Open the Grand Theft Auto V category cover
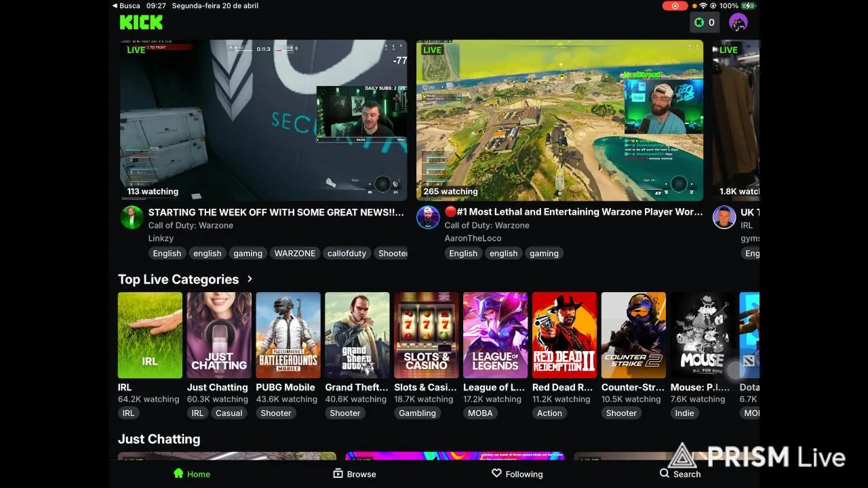Screen dimensions: 868x488 coord(357,335)
